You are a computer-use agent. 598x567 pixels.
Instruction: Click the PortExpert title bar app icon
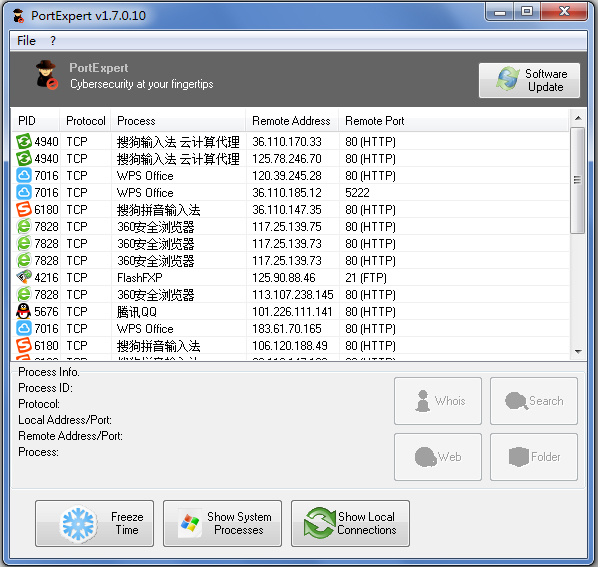[18, 16]
